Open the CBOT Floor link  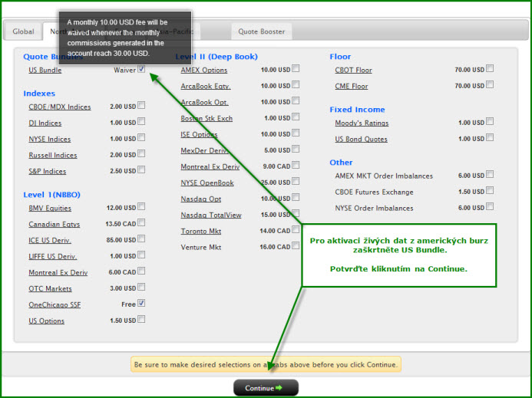point(354,71)
